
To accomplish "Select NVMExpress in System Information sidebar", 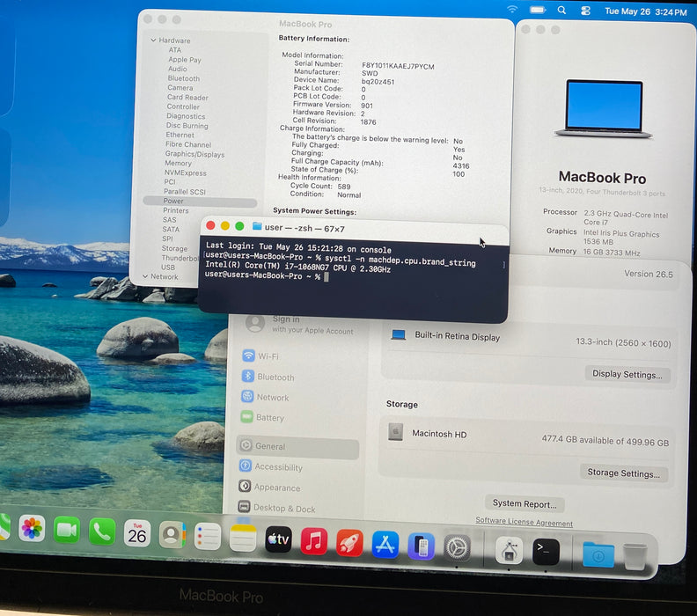I will coord(186,172).
